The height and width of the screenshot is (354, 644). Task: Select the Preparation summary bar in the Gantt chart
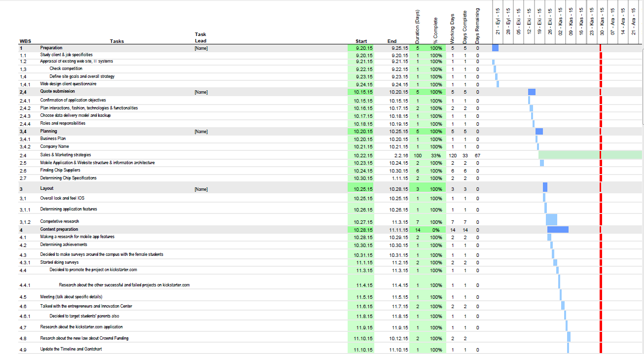click(x=495, y=48)
